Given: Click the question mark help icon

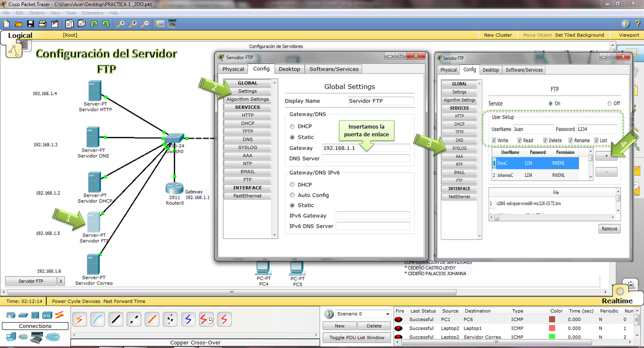Looking at the screenshot, I should (x=638, y=24).
